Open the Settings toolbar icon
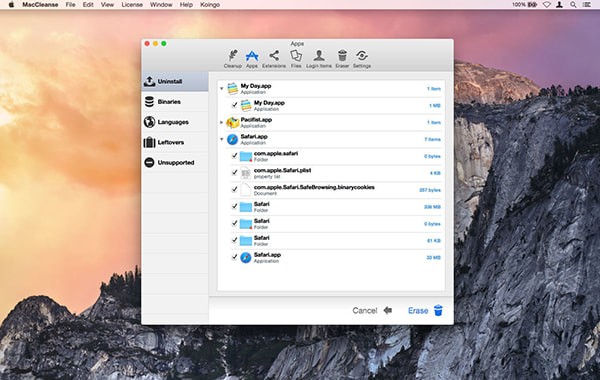This screenshot has height=380, width=600. click(x=362, y=59)
